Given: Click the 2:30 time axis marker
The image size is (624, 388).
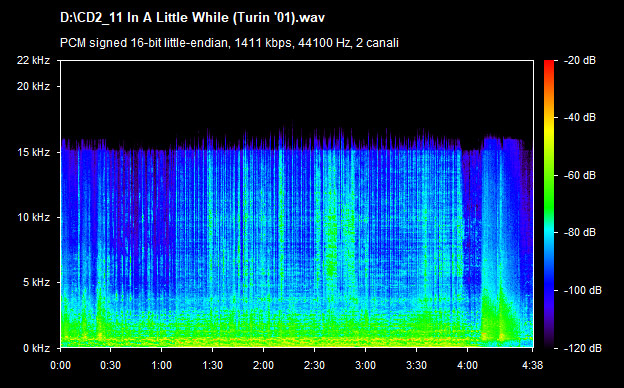Looking at the screenshot, I should pos(314,365).
